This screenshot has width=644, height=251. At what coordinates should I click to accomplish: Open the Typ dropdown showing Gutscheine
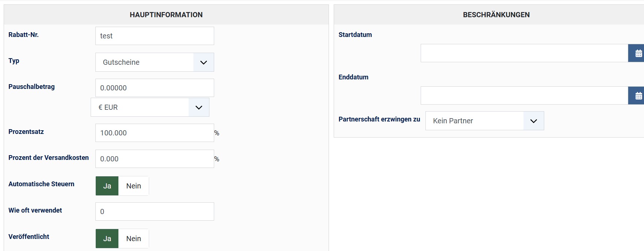click(x=155, y=62)
